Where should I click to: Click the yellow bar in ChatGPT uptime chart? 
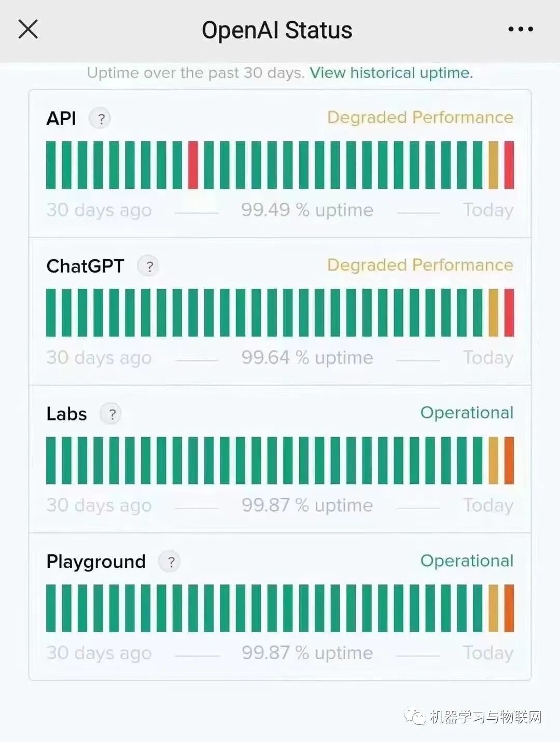coord(493,313)
